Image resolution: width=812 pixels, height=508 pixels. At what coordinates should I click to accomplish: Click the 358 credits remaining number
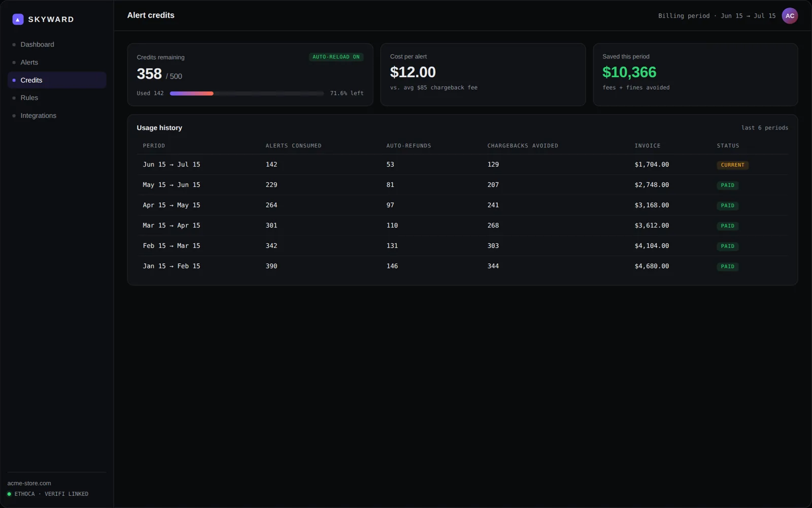pyautogui.click(x=149, y=74)
